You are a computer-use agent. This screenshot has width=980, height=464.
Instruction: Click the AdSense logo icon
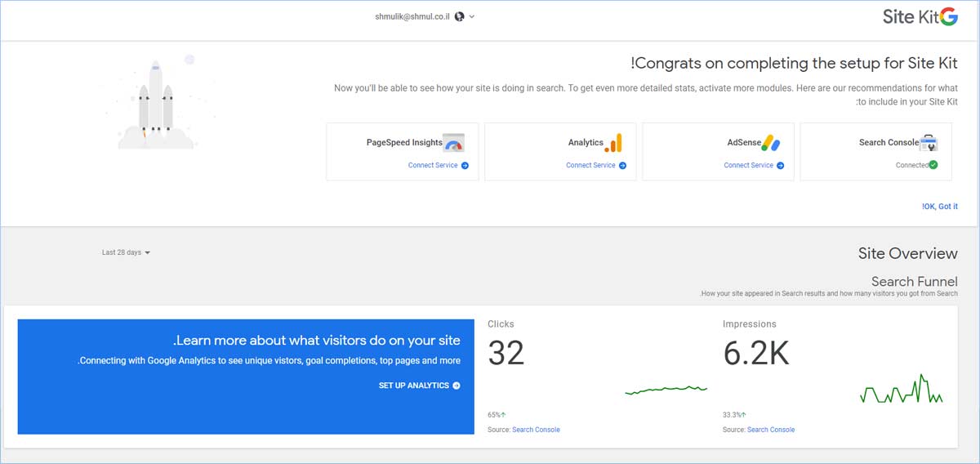(771, 142)
